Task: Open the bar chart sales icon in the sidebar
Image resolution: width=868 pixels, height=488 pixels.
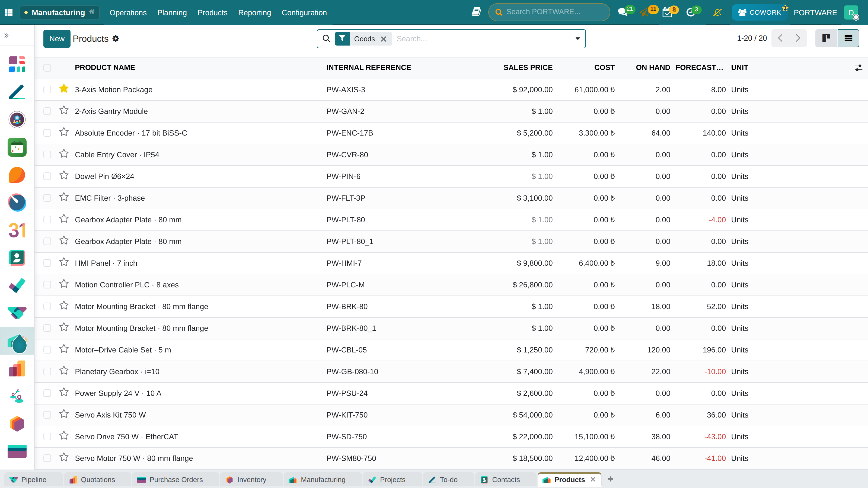Action: point(17,368)
